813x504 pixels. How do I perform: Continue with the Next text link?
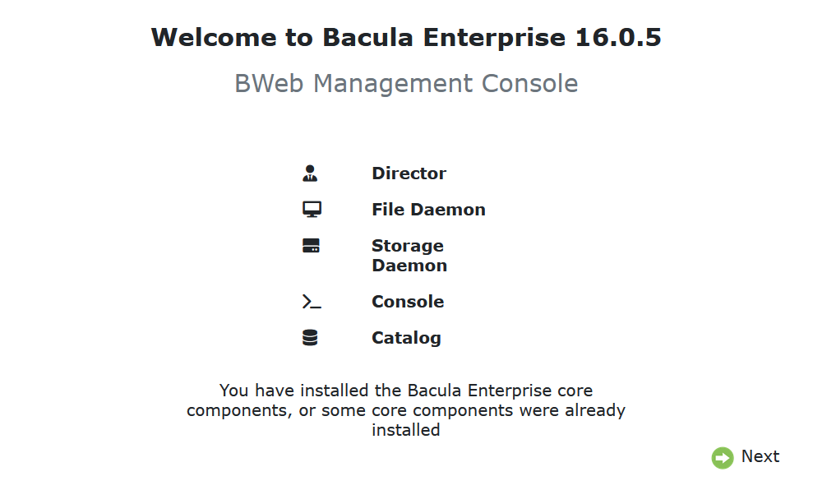tap(760, 456)
